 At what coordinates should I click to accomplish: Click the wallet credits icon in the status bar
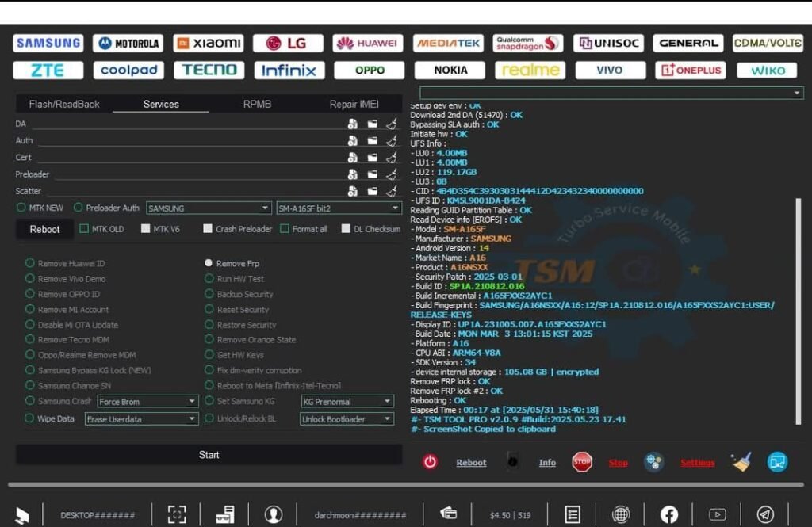click(x=449, y=514)
